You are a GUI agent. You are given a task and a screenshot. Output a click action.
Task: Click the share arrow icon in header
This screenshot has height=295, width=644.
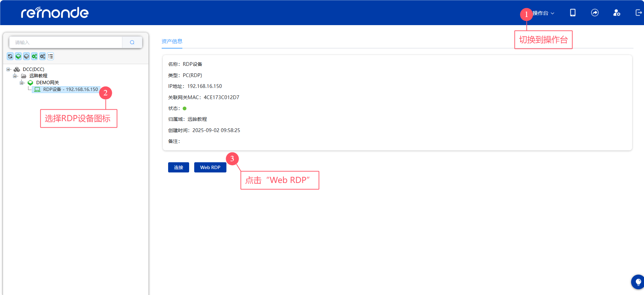595,13
